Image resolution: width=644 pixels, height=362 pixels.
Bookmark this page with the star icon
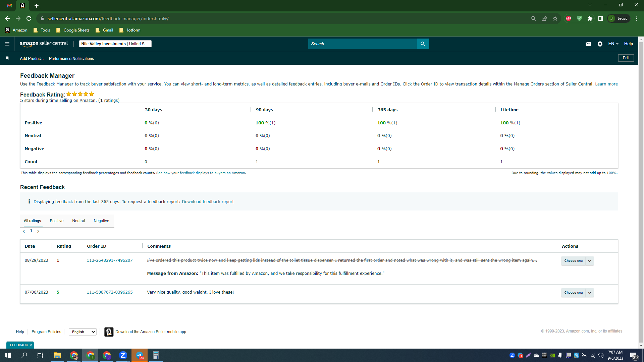click(x=555, y=18)
